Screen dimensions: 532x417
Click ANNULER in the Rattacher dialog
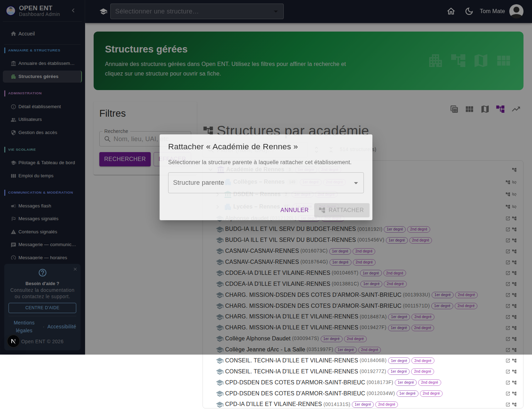pyautogui.click(x=294, y=210)
